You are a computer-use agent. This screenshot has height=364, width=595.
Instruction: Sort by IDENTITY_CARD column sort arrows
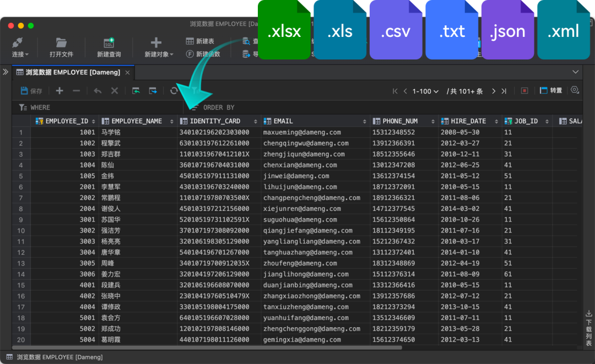256,121
